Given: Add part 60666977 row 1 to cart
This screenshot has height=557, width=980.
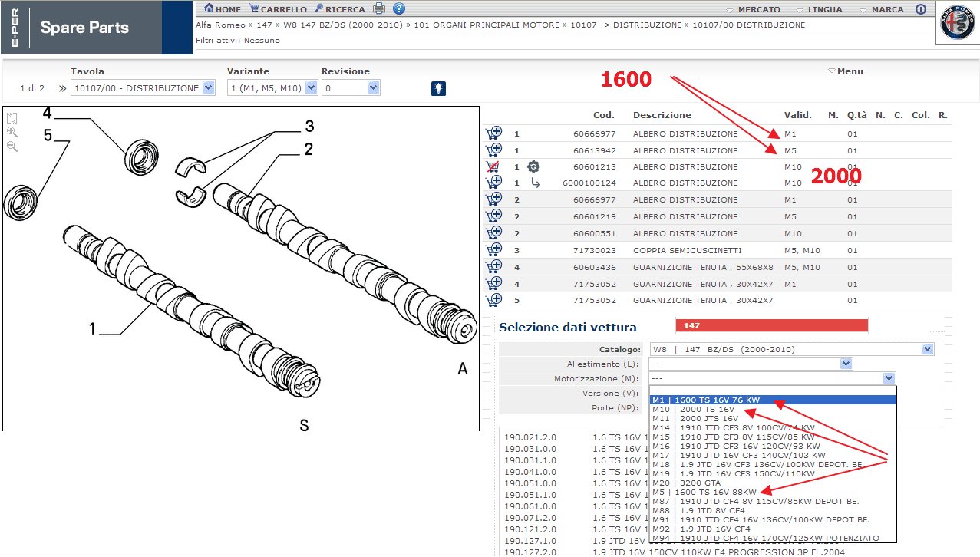Looking at the screenshot, I should click(x=493, y=133).
